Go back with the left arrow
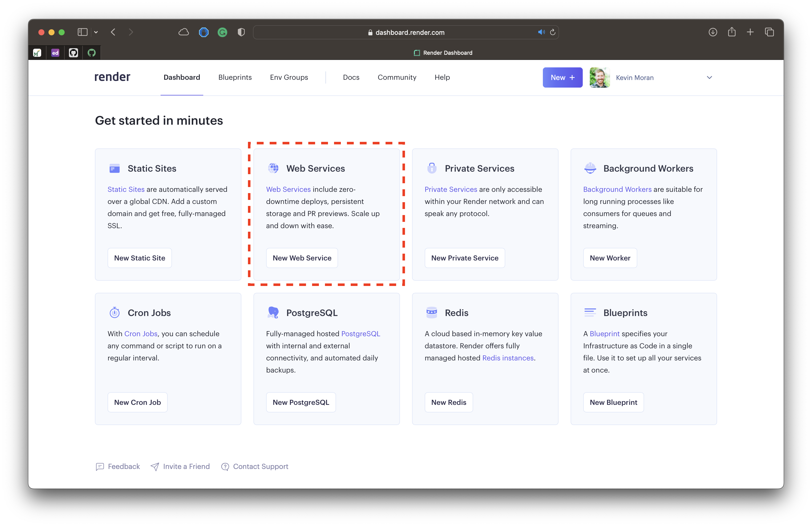The width and height of the screenshot is (812, 526). 113,32
